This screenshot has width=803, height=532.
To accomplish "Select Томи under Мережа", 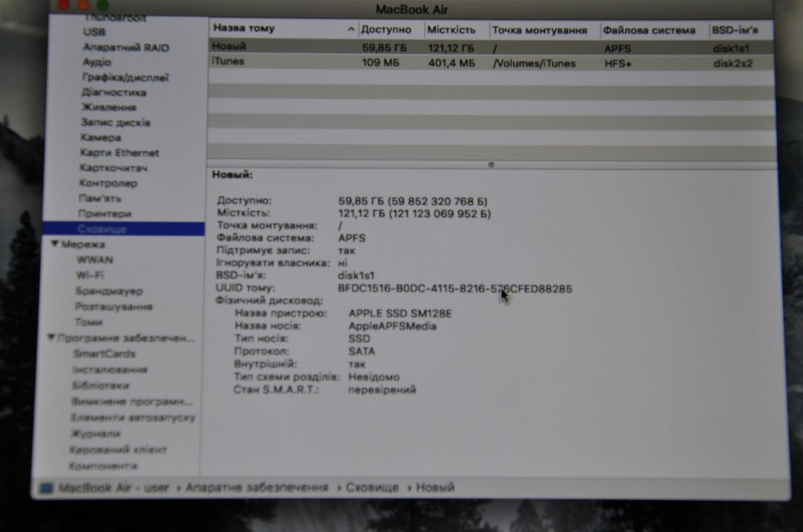I will click(x=88, y=323).
